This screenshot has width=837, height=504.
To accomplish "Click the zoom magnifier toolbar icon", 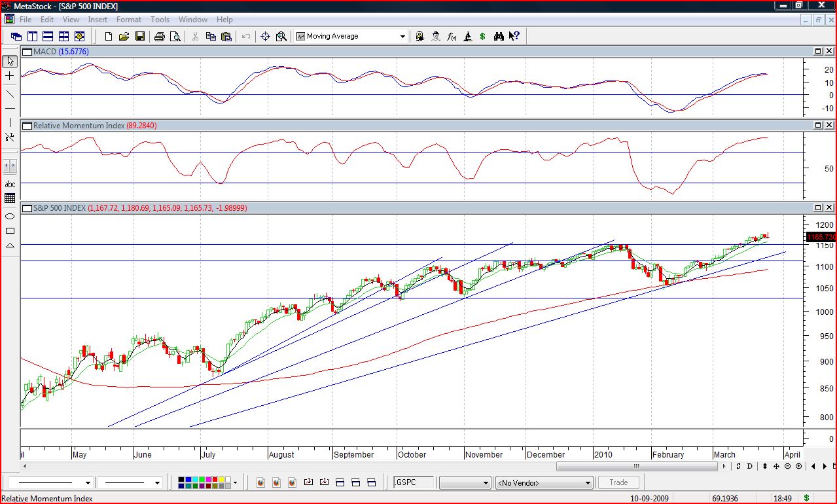I will pos(281,37).
